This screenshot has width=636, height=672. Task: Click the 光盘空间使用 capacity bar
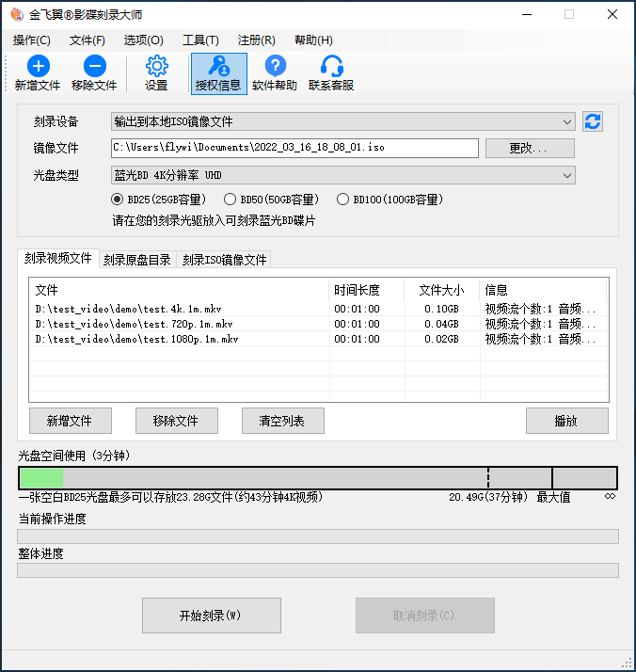coord(318,478)
